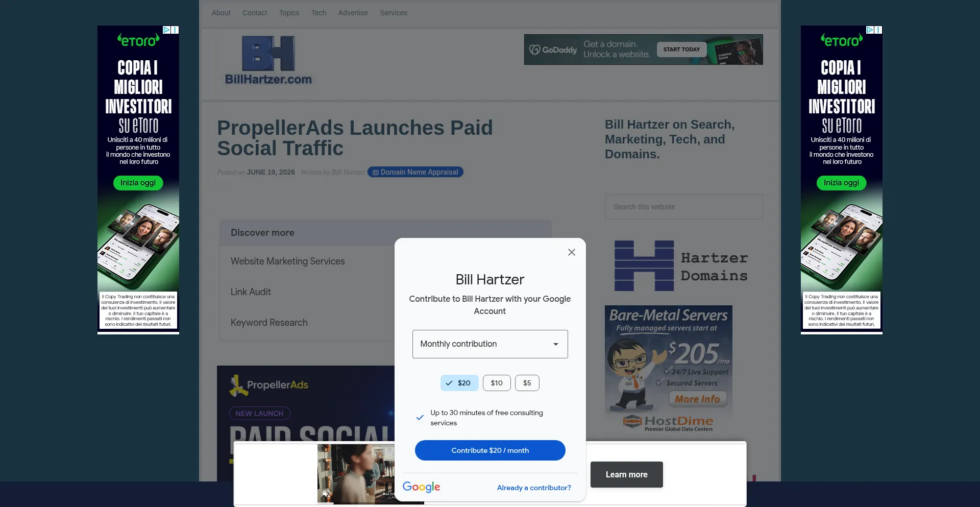Click the PropellerAds Launches Paid Social Traffic headline
This screenshot has height=507, width=980.
[x=355, y=138]
